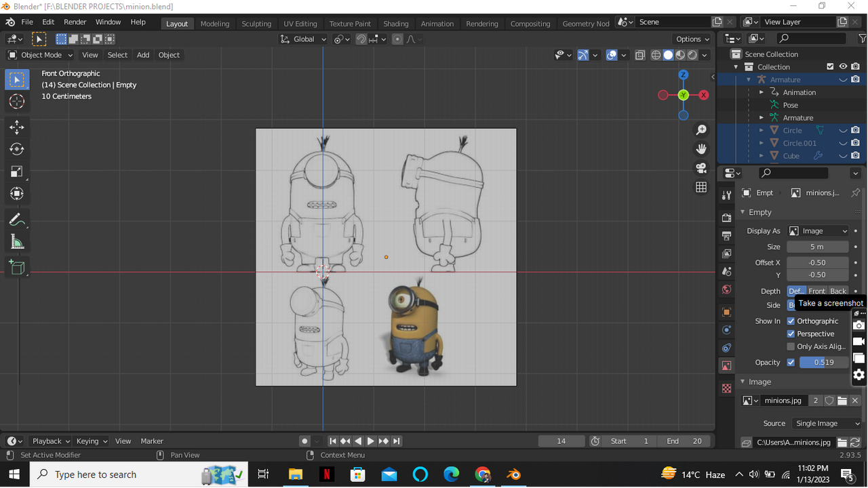Enable Only Axis Aligned checkbox
This screenshot has height=488, width=868.
(791, 346)
